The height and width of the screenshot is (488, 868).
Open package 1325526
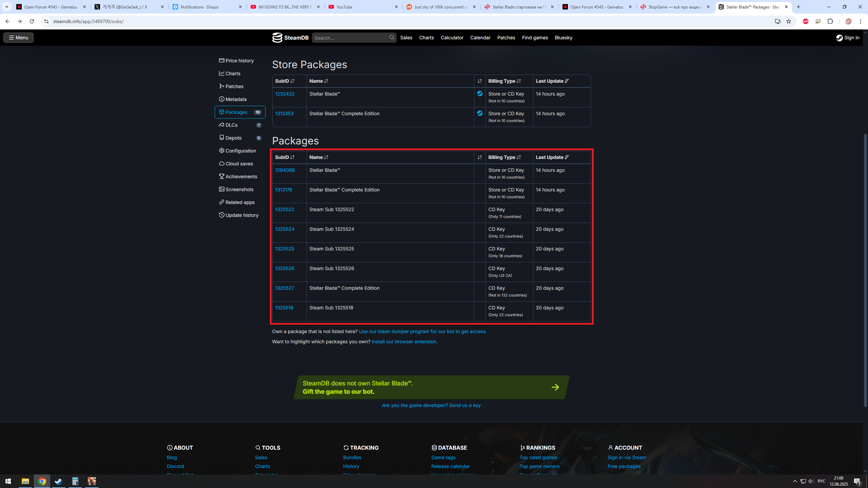pyautogui.click(x=284, y=268)
